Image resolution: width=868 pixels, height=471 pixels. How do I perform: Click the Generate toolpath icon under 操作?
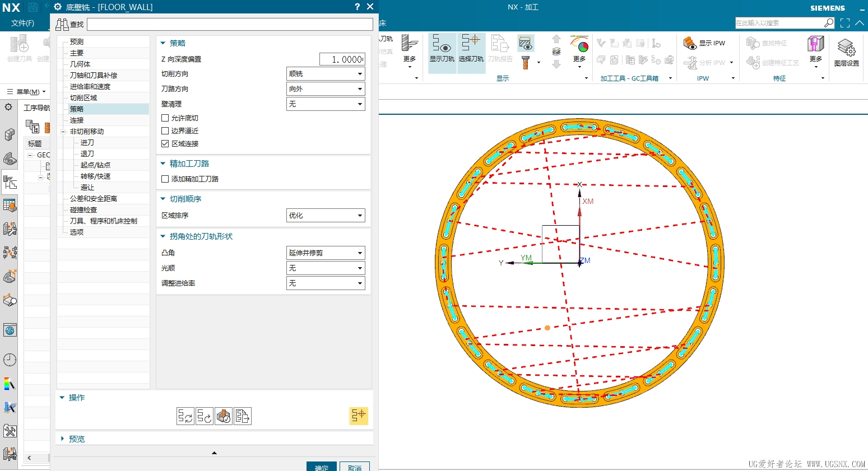click(x=185, y=416)
